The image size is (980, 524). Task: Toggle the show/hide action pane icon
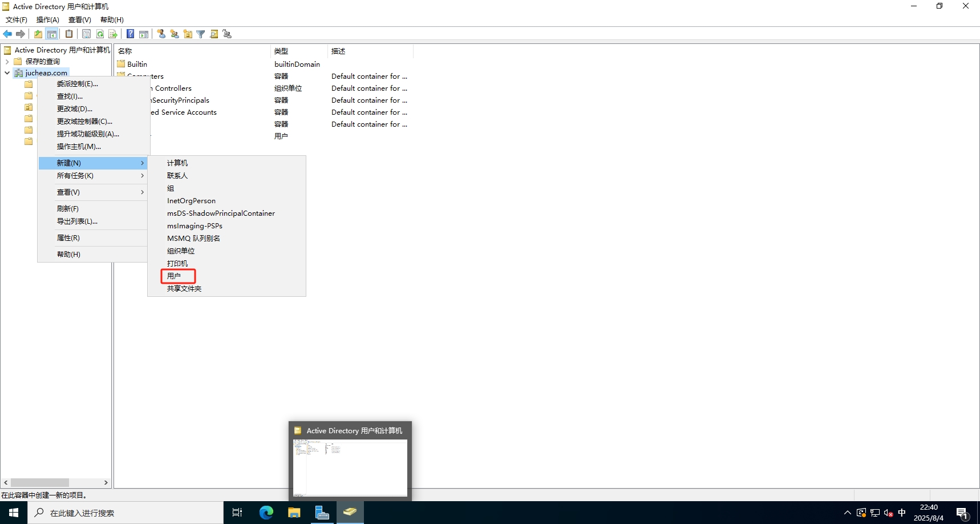pyautogui.click(x=144, y=34)
